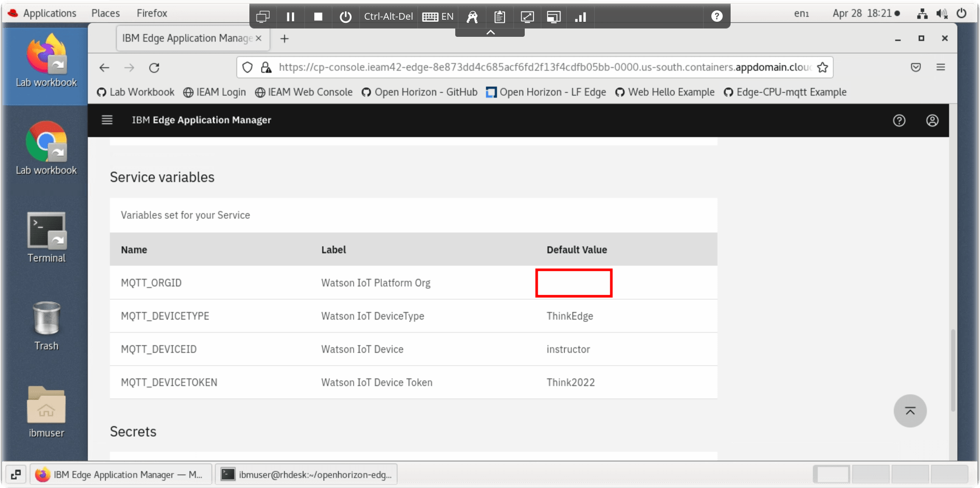Close the IBM Edge Application Manager tab
Image resolution: width=980 pixels, height=488 pixels.
(258, 38)
